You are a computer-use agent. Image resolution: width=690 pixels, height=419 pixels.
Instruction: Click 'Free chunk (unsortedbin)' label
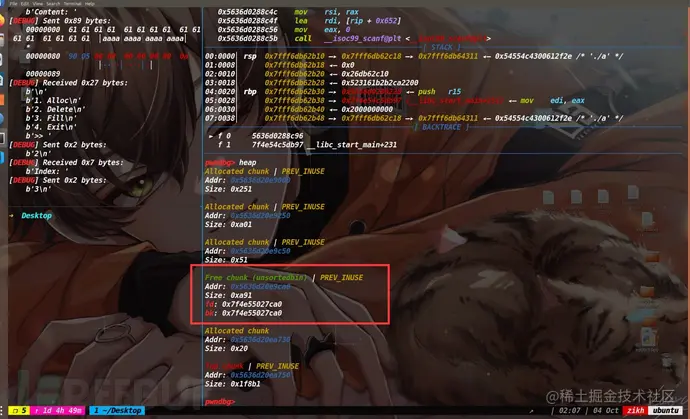pyautogui.click(x=256, y=277)
